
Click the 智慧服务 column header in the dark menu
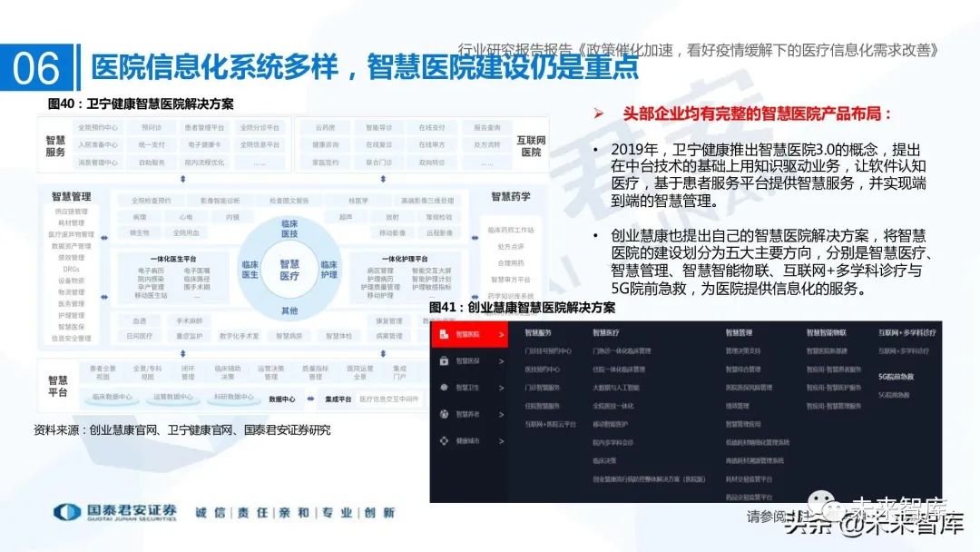(538, 332)
